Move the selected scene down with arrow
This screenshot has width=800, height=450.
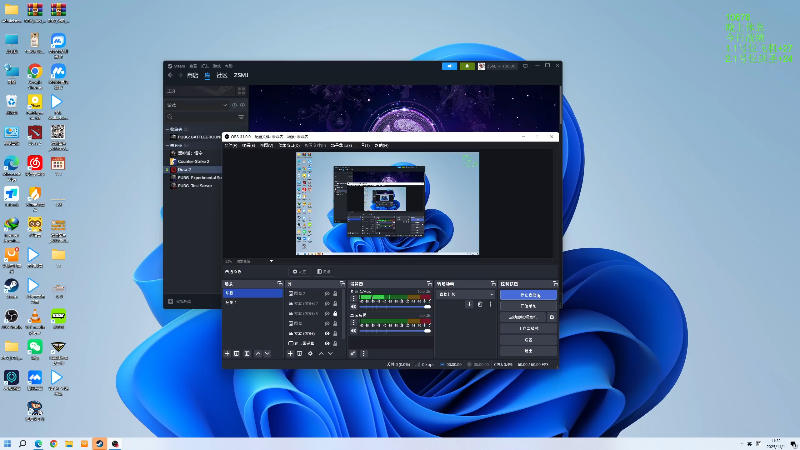click(x=267, y=353)
